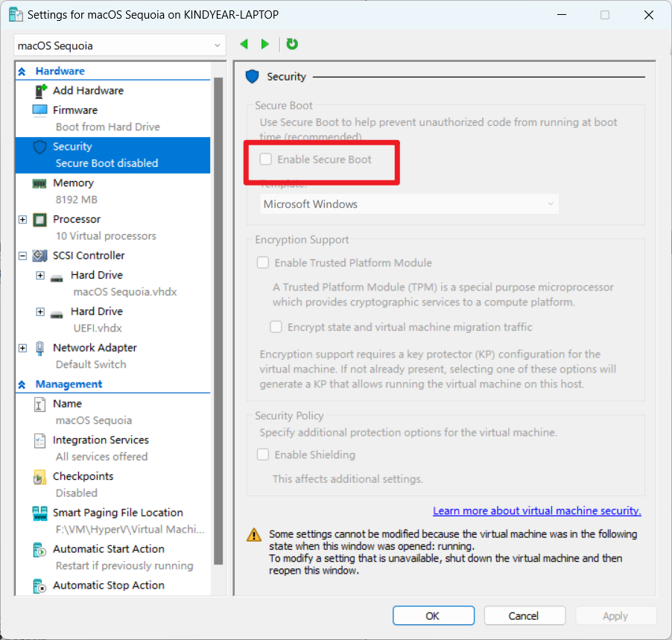Expand the UEFI.vhdx Hard Drive node
The image size is (672, 640).
pyautogui.click(x=40, y=311)
